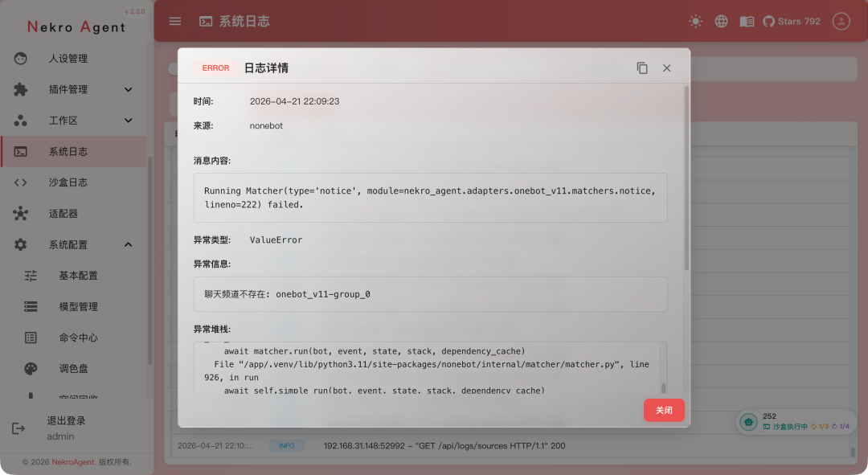Toggle the hamburger menu in header
The height and width of the screenshot is (475, 868).
[175, 21]
